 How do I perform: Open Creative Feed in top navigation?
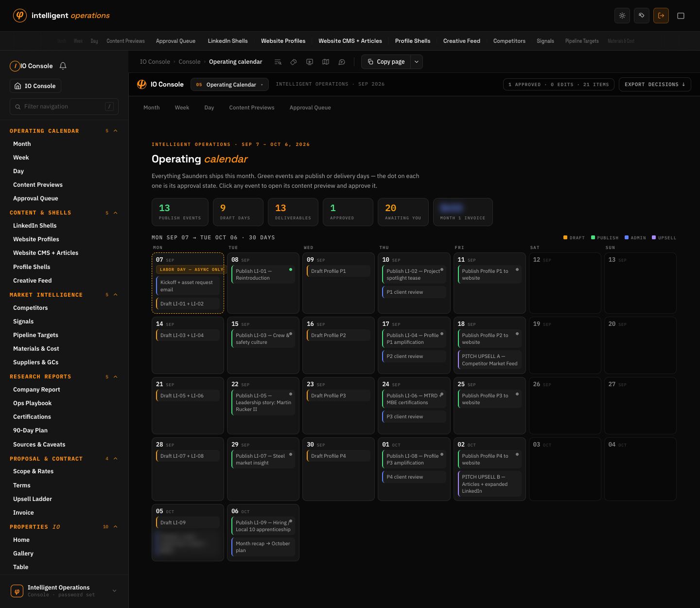tap(462, 41)
